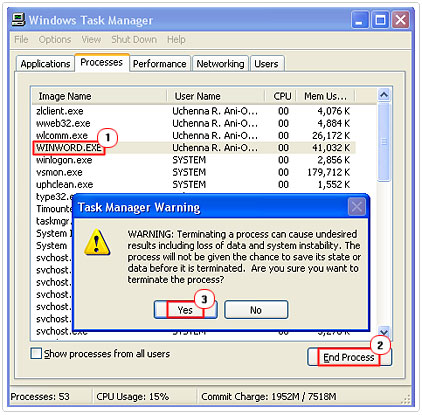Click the Task Manager title bar icon
Image resolution: width=422 pixels, height=415 pixels.
pos(18,20)
